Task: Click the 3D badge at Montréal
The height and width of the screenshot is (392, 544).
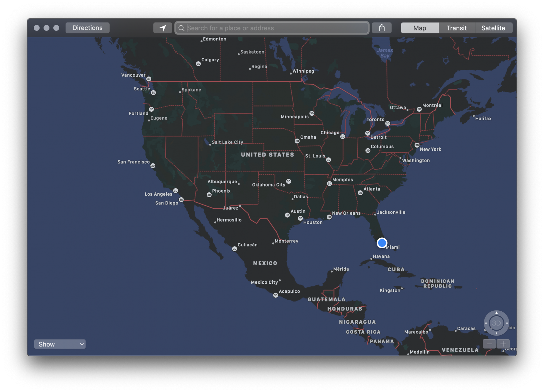Action: [x=419, y=109]
